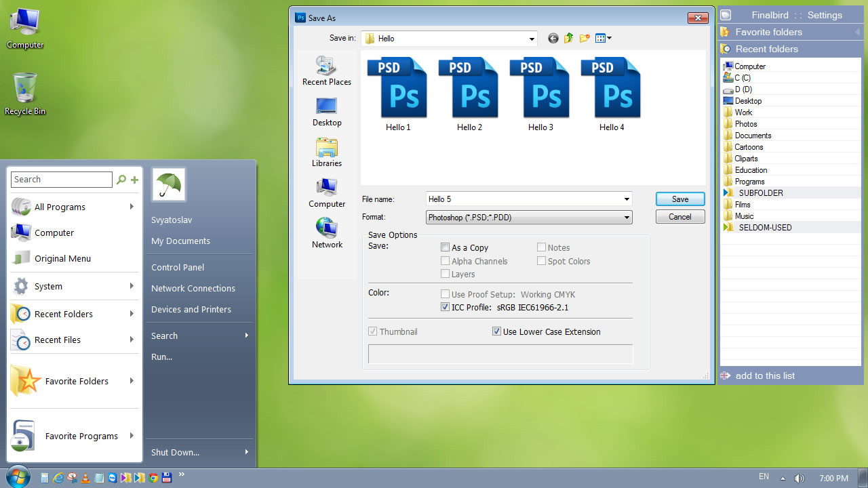Expand the SELDOM-USED entry in Finalbird

pos(791,228)
